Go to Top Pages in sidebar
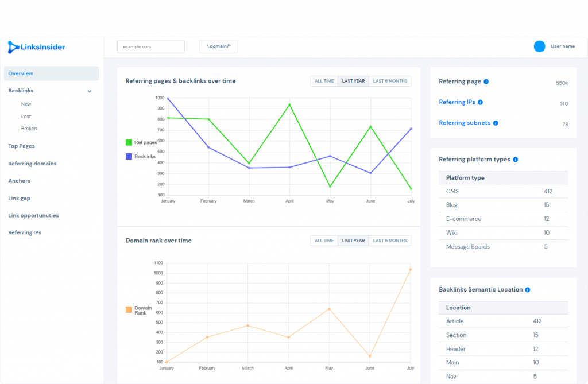Viewport: 588px width, 384px height. [x=21, y=146]
